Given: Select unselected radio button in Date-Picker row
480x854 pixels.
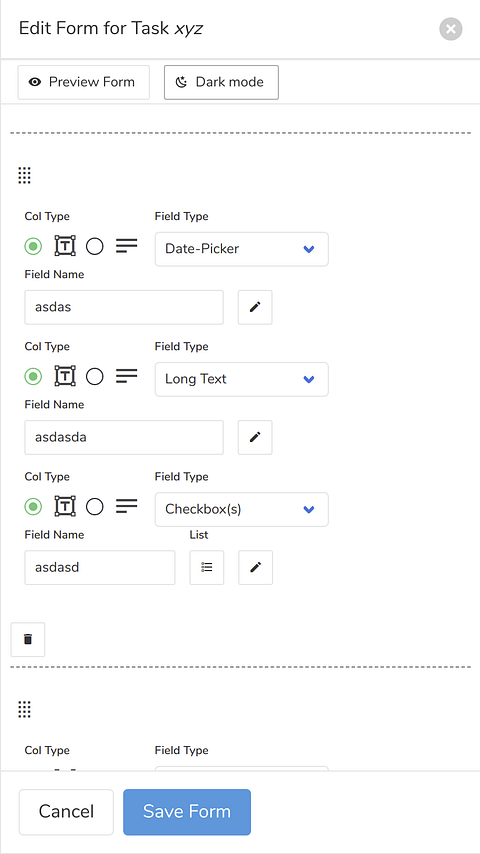Looking at the screenshot, I should click(95, 246).
